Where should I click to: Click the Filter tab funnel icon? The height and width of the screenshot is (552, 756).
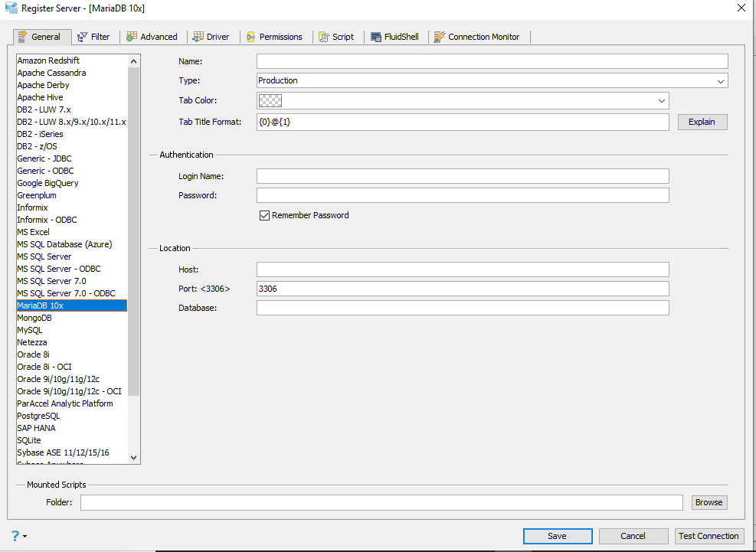pyautogui.click(x=83, y=37)
